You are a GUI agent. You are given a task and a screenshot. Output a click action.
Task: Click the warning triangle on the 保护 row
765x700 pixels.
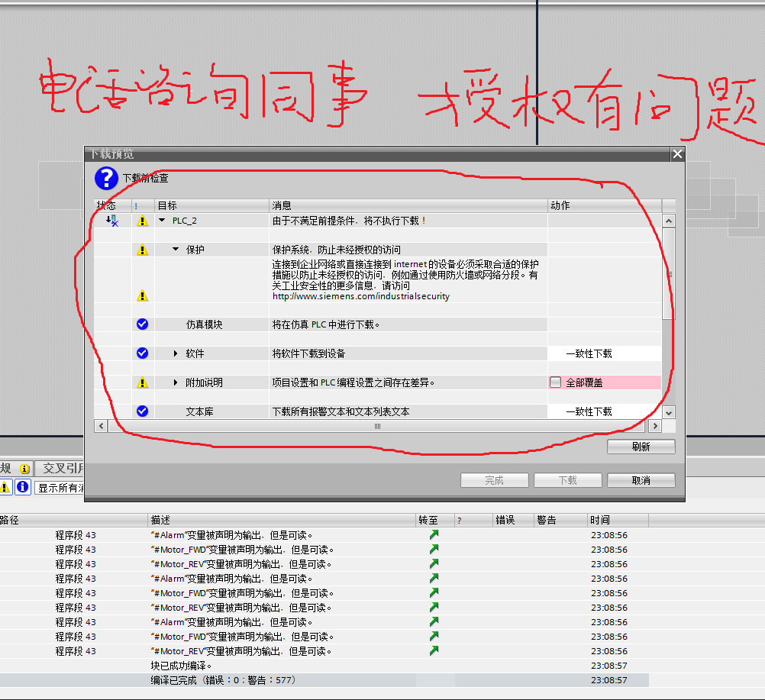point(142,249)
